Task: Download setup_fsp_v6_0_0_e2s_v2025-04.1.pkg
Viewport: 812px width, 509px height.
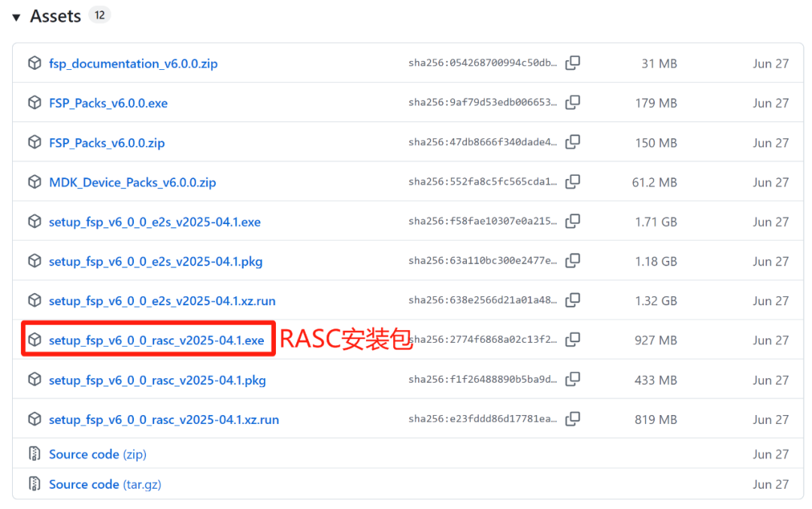Action: [156, 262]
